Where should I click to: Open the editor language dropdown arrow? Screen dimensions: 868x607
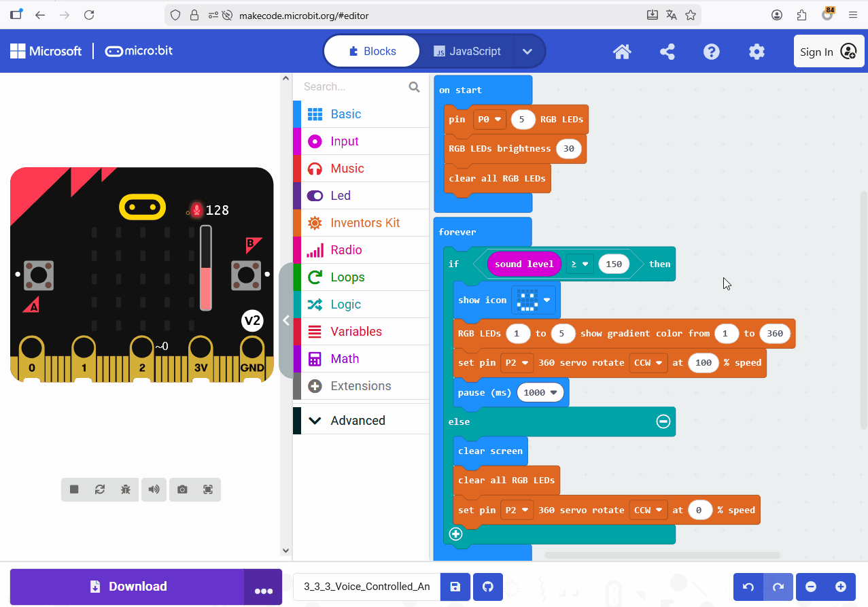(x=527, y=52)
